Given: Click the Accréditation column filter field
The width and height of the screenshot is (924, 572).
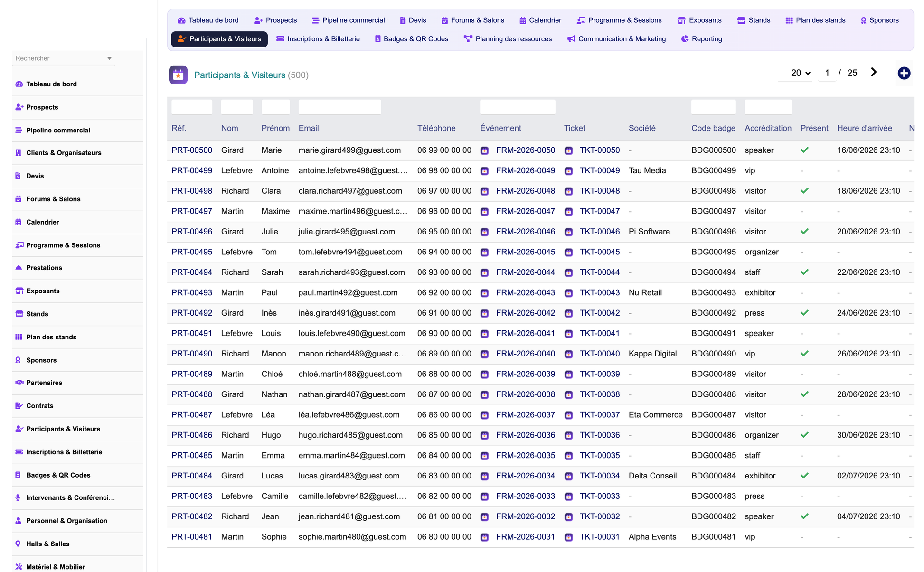Looking at the screenshot, I should click(768, 107).
